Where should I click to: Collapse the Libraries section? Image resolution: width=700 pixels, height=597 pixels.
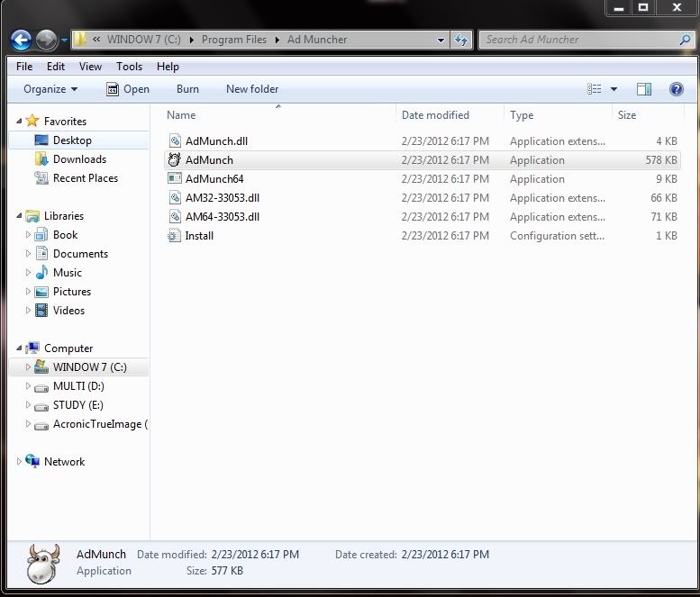point(19,215)
